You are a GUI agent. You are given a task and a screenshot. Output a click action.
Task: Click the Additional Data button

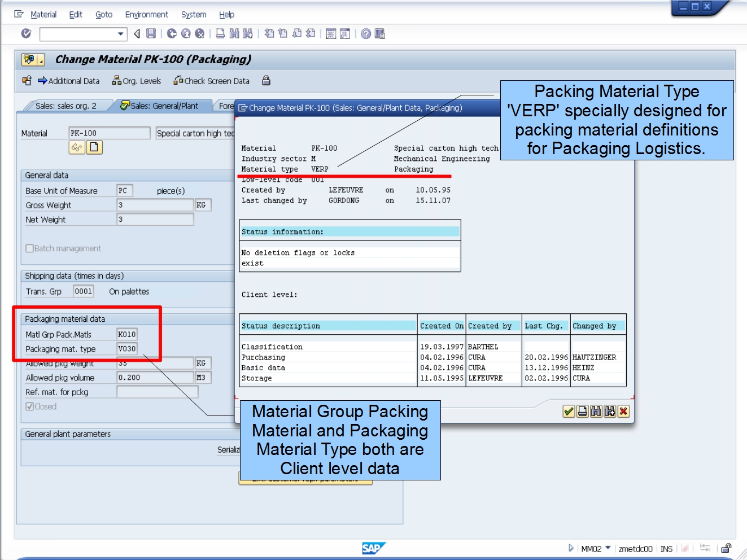[x=69, y=81]
